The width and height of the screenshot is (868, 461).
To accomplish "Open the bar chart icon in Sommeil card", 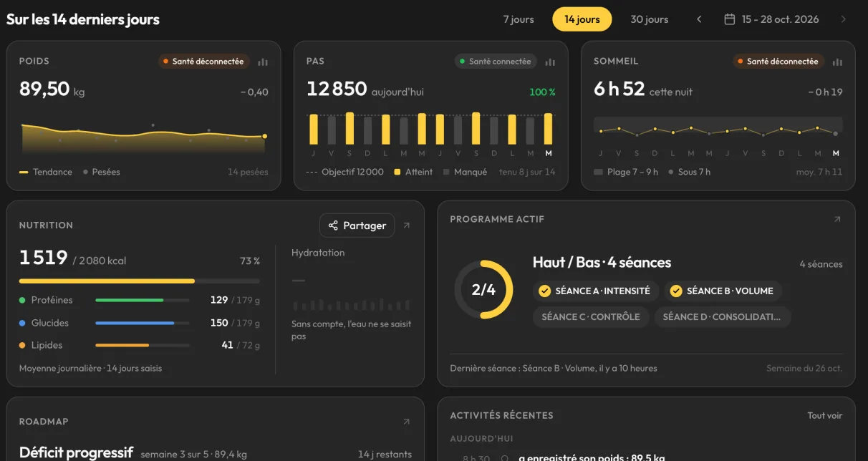I will 837,62.
